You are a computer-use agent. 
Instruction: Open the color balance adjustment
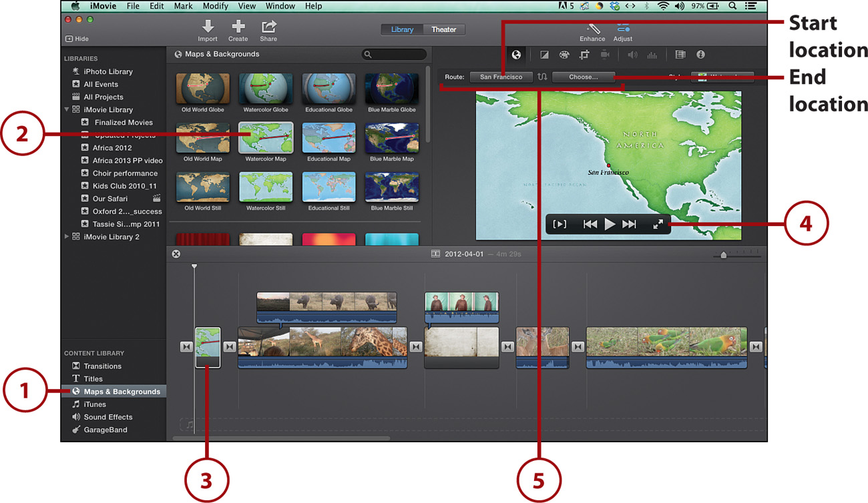pyautogui.click(x=544, y=55)
